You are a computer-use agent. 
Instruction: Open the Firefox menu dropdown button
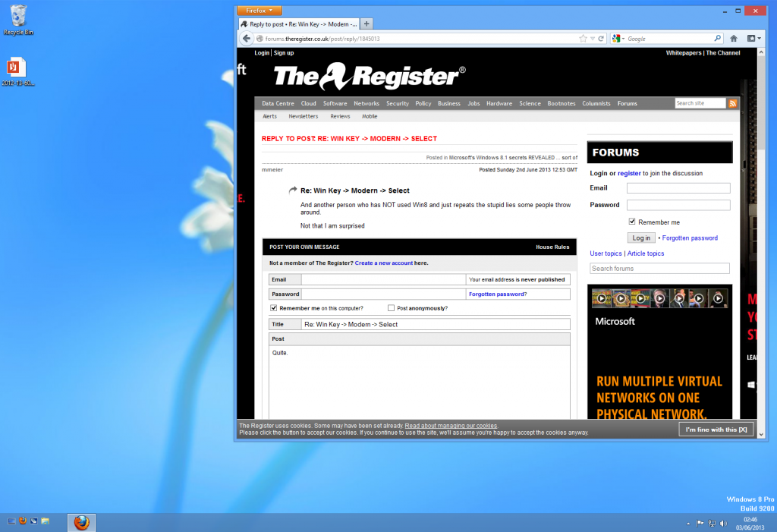pos(260,11)
